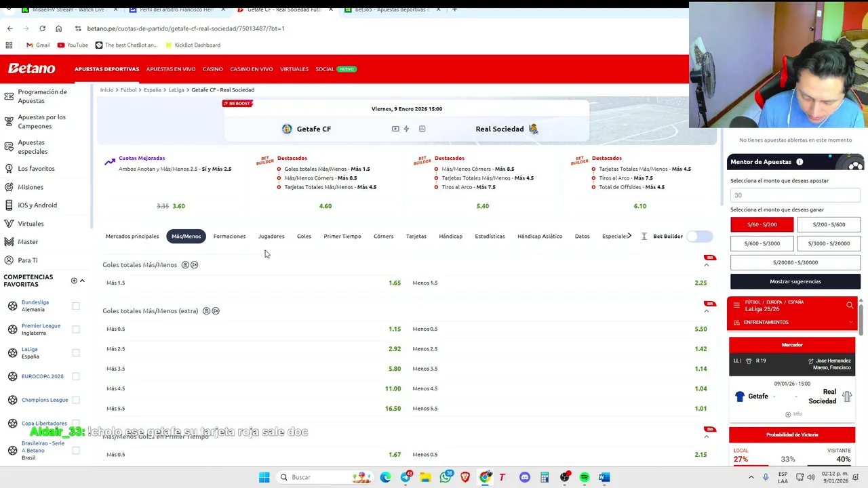Image resolution: width=868 pixels, height=488 pixels.
Task: Add competition with plus icon in Competencias Favoritas
Action: click(x=74, y=281)
